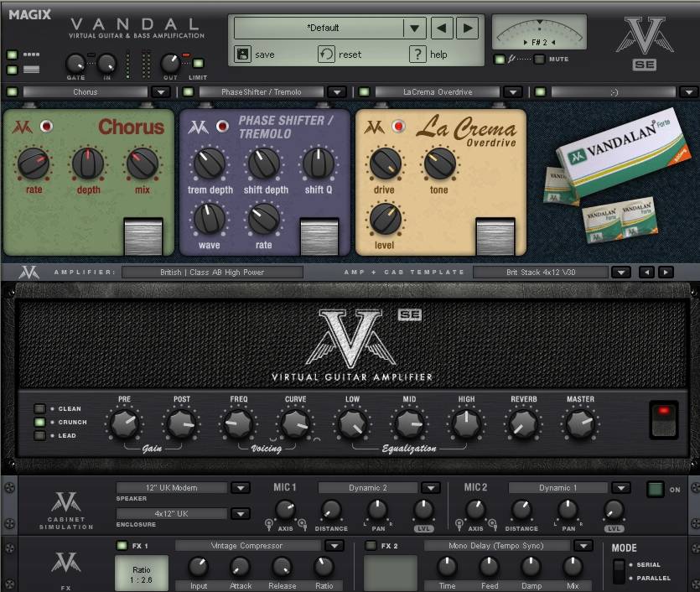Image resolution: width=700 pixels, height=592 pixels.
Task: Click the POST gain knob
Action: point(181,424)
